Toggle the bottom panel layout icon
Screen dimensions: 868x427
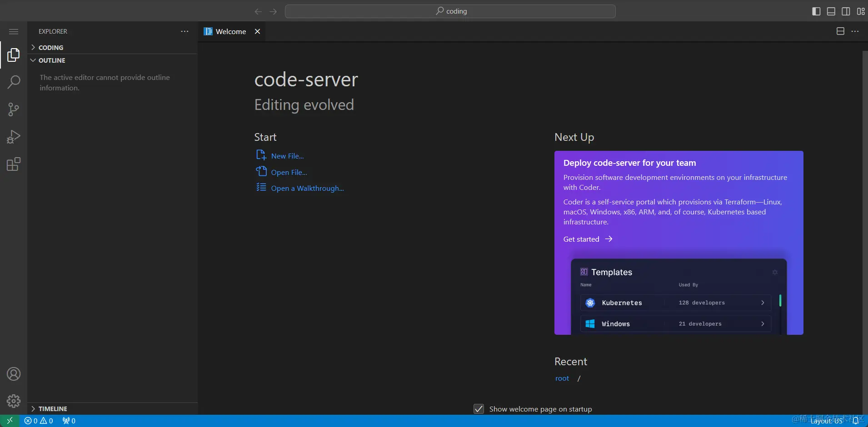tap(831, 11)
